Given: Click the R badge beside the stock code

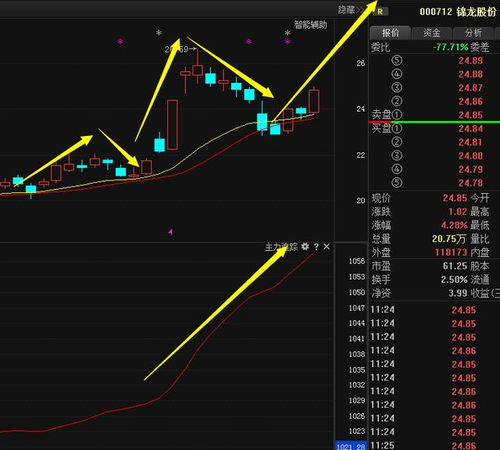Looking at the screenshot, I should click(380, 12).
